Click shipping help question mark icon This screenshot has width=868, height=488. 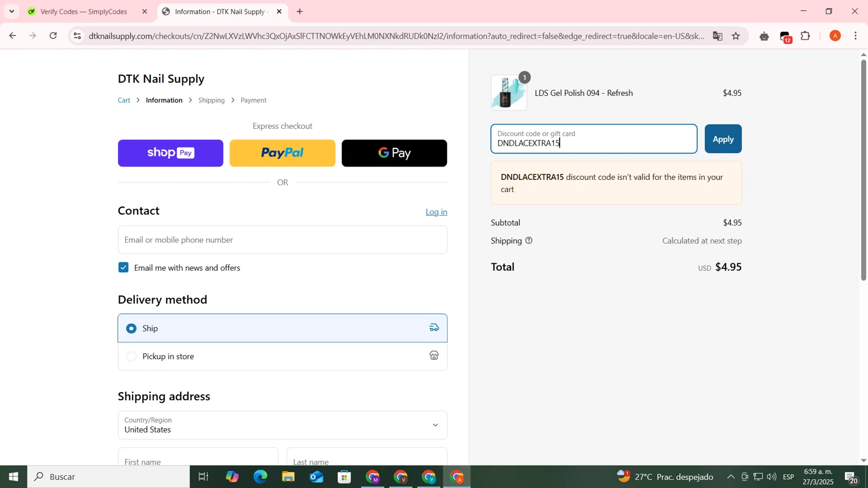pos(529,241)
